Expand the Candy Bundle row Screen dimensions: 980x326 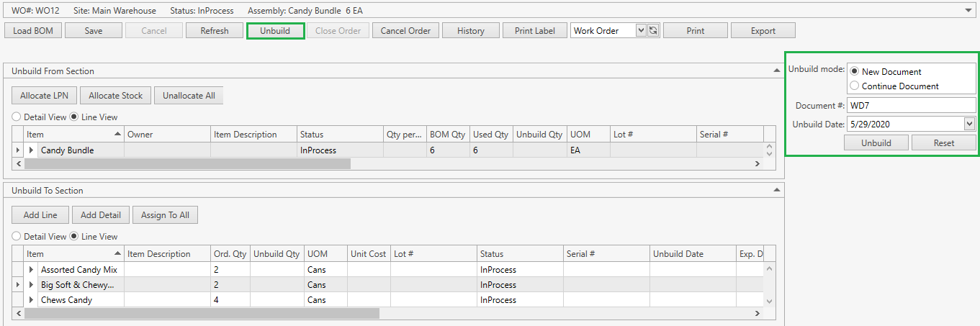click(x=31, y=150)
